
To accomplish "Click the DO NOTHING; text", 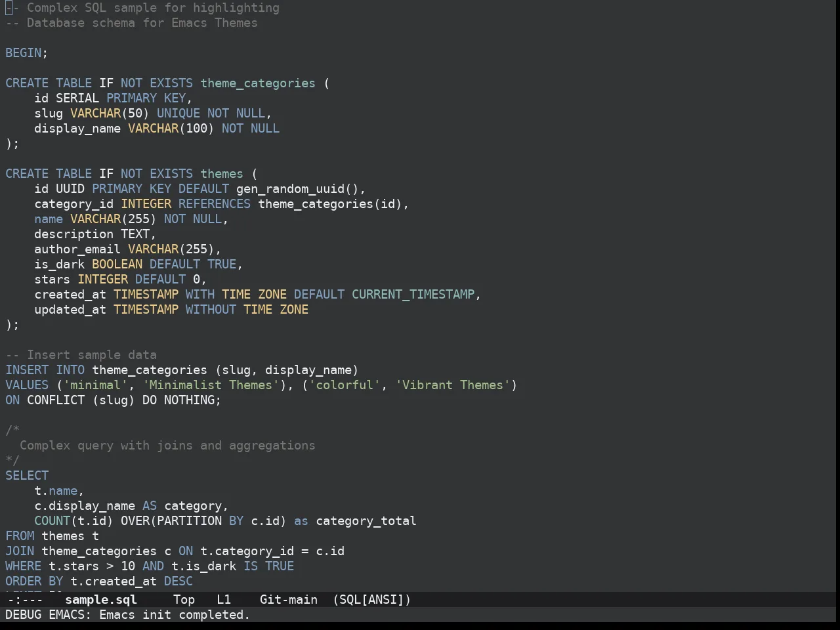I will click(x=182, y=400).
